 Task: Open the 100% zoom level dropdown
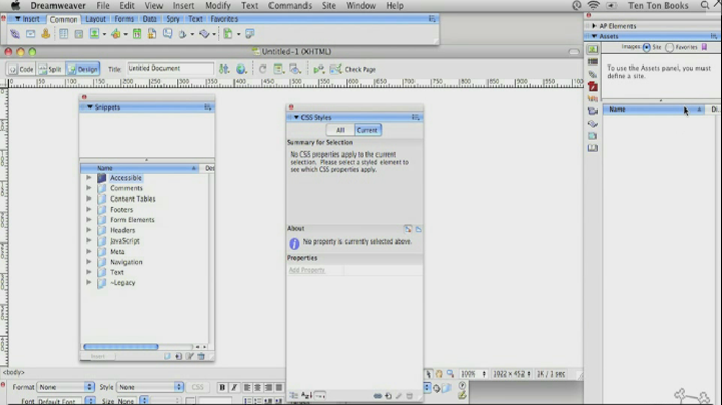(x=473, y=374)
